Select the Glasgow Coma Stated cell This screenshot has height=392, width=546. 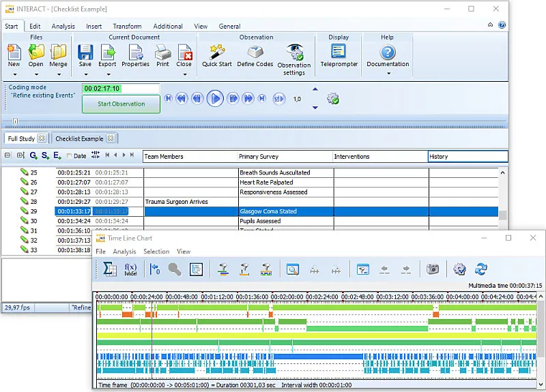pos(286,211)
